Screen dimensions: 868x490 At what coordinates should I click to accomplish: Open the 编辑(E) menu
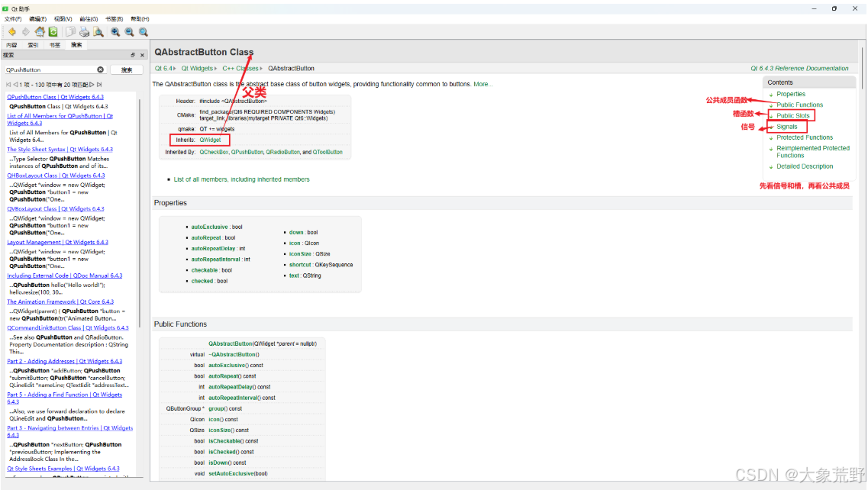coord(37,19)
